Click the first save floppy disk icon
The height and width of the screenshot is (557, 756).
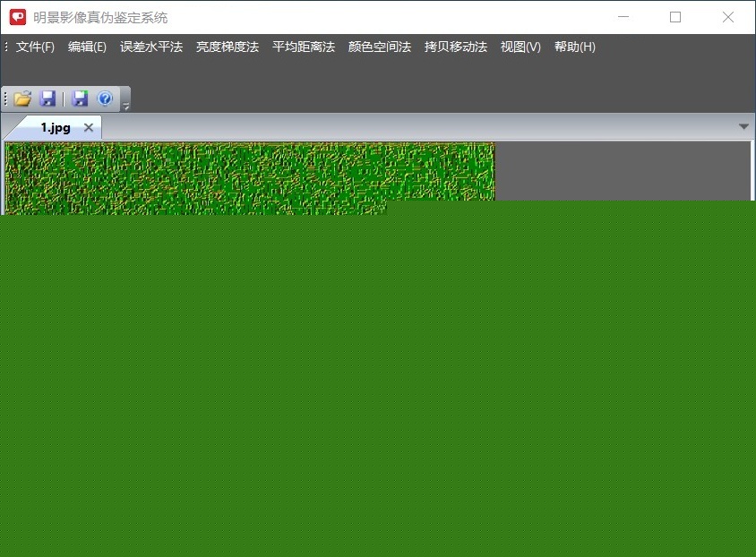pyautogui.click(x=47, y=99)
